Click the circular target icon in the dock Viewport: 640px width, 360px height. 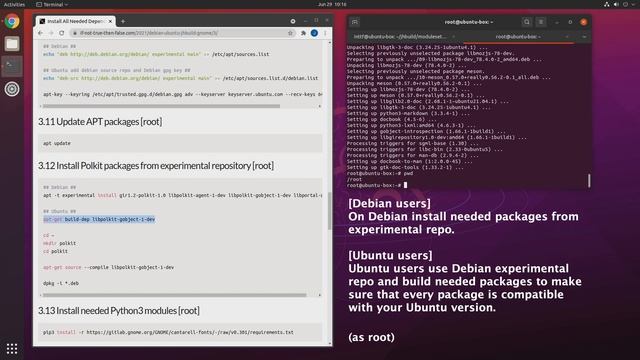12,89
